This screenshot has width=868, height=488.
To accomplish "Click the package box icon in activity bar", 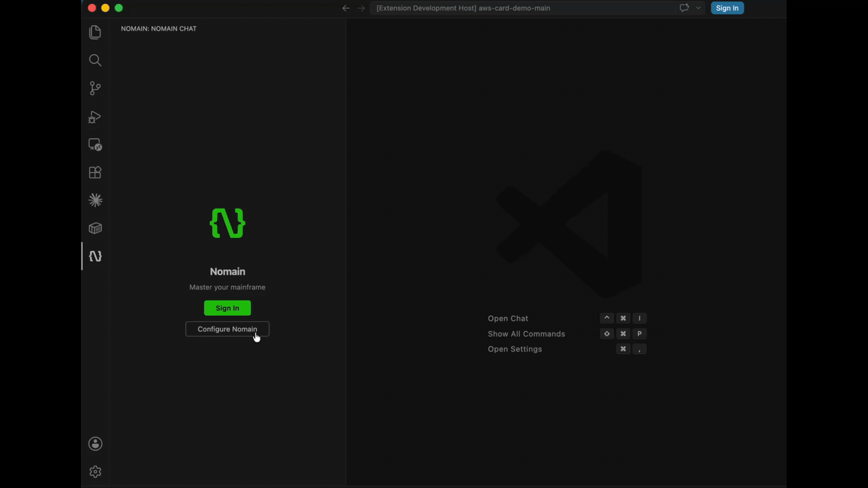I will click(95, 228).
